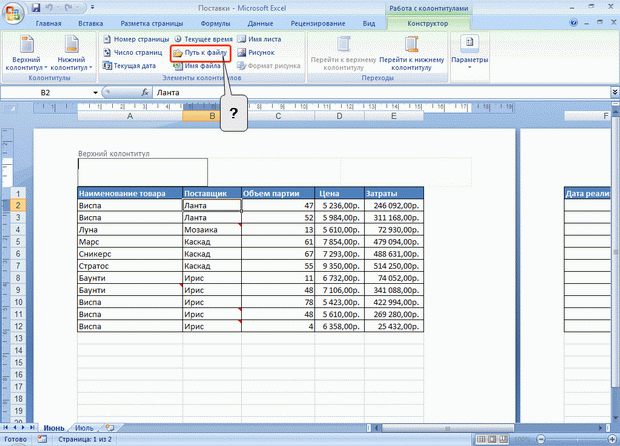The image size is (620, 446).
Task: Go to Перейти к нижнему колонтитулу
Action: point(412,53)
